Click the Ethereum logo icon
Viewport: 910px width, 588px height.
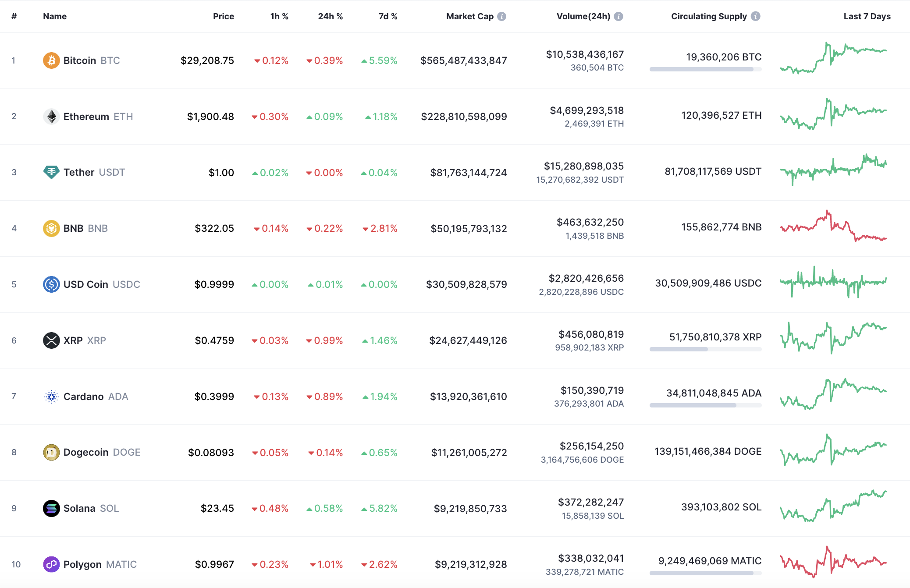(52, 116)
